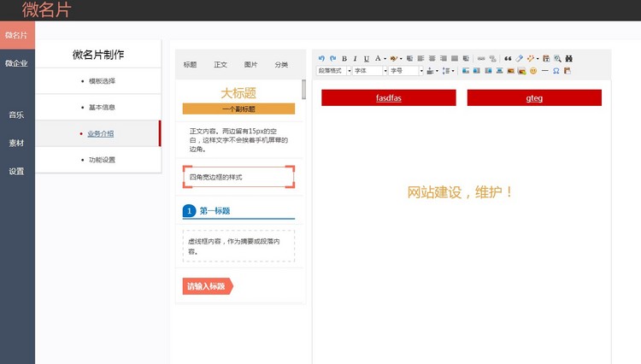The height and width of the screenshot is (364, 641).
Task: Insert a blockquote with the quote icon
Action: pyautogui.click(x=508, y=58)
